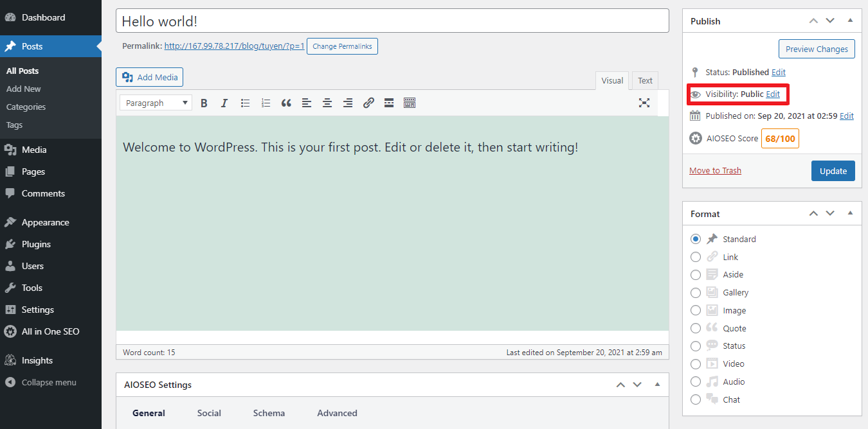Select Gallery post format

[696, 293]
